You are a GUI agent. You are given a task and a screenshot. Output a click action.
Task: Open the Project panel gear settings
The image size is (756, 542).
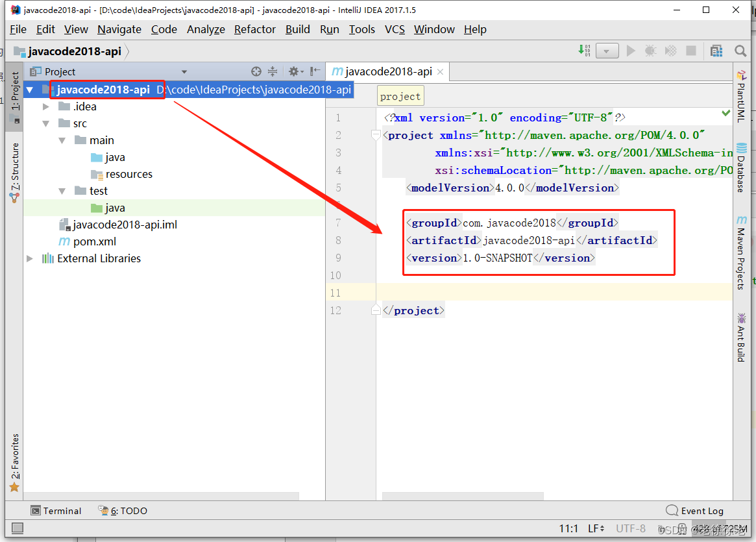pyautogui.click(x=295, y=71)
